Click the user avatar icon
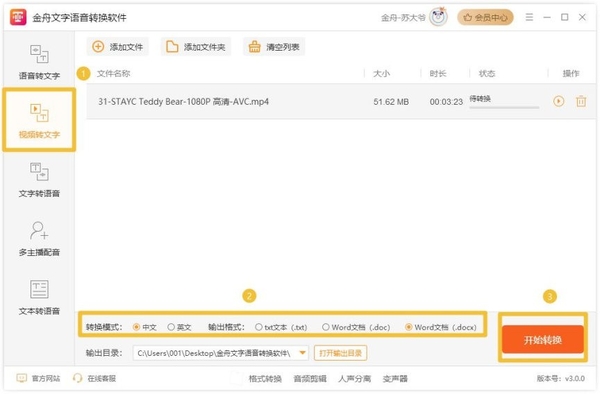Screen dimensions: 600x394 pos(439,17)
